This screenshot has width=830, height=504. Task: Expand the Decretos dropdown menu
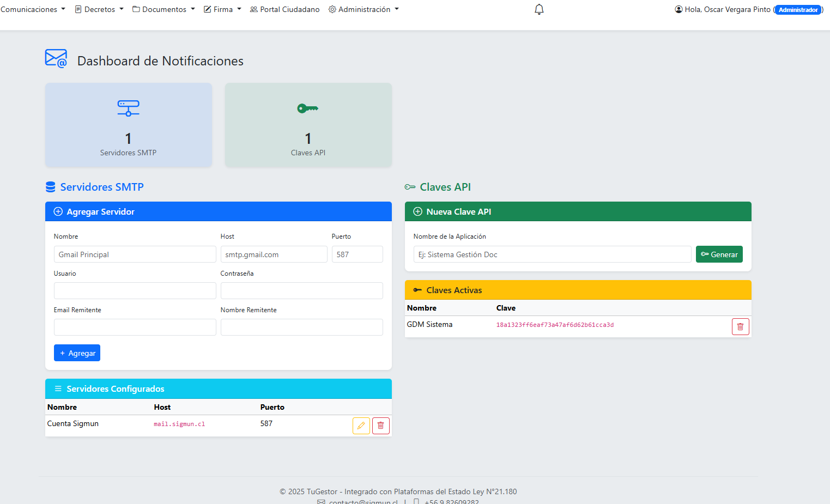tap(99, 9)
